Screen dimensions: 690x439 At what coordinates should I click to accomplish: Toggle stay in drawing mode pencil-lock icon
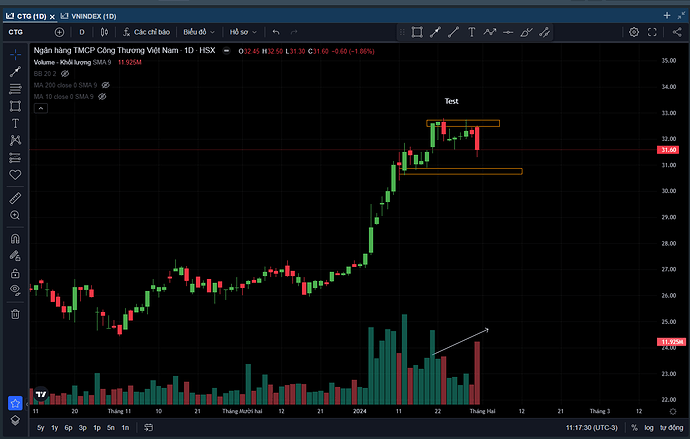[15, 256]
